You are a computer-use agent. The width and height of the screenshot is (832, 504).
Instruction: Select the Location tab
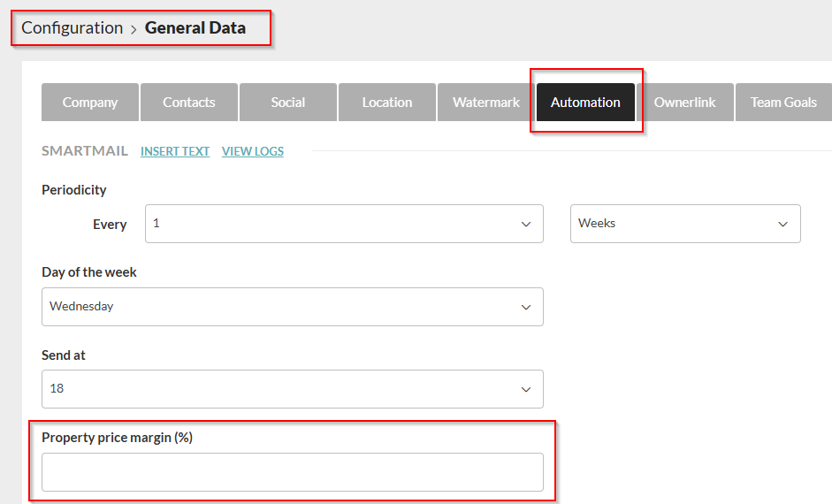[x=387, y=102]
